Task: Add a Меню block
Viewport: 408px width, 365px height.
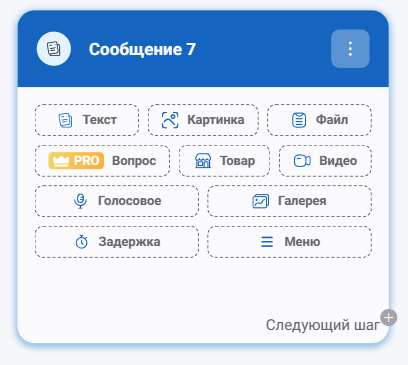Action: (290, 242)
